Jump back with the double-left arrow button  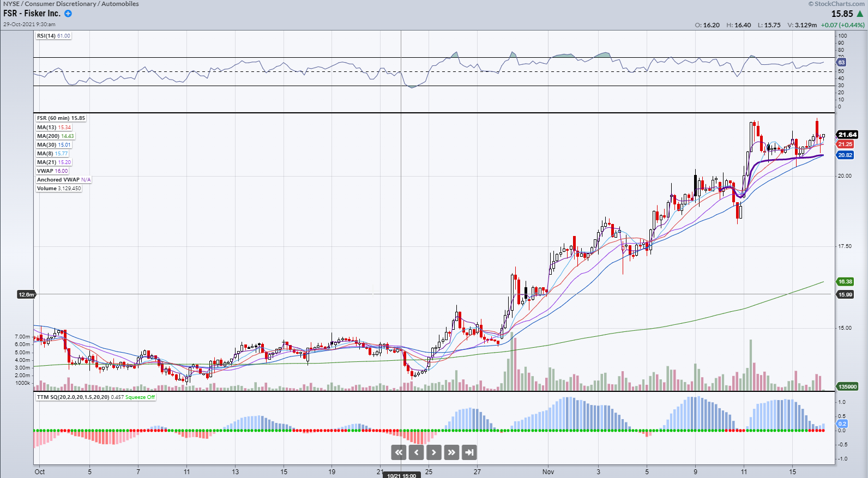point(399,452)
